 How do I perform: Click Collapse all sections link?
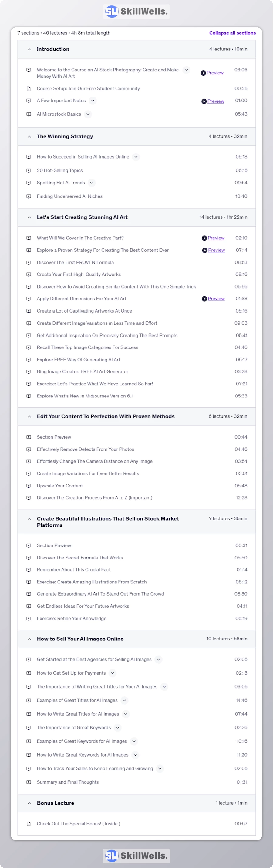click(232, 33)
